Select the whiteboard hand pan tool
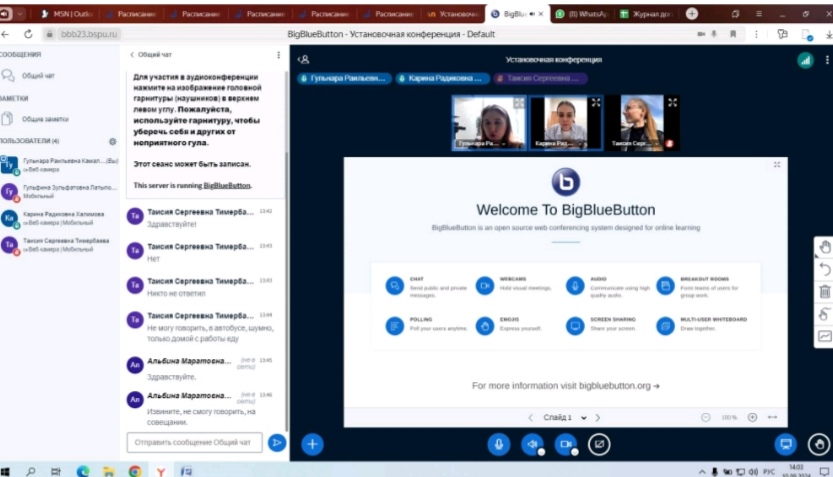Screen dimensions: 833x477 tap(824, 247)
